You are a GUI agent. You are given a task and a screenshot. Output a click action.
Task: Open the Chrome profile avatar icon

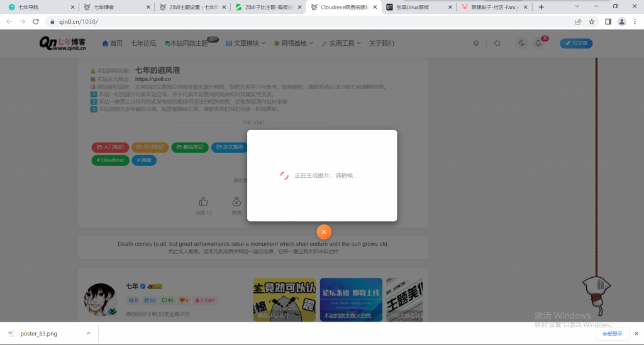point(622,22)
